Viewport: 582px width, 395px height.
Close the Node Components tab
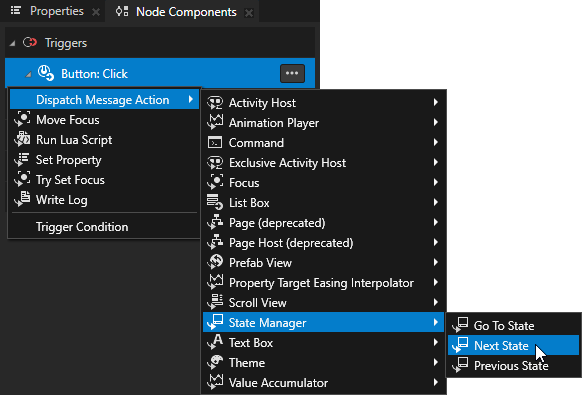pyautogui.click(x=249, y=13)
